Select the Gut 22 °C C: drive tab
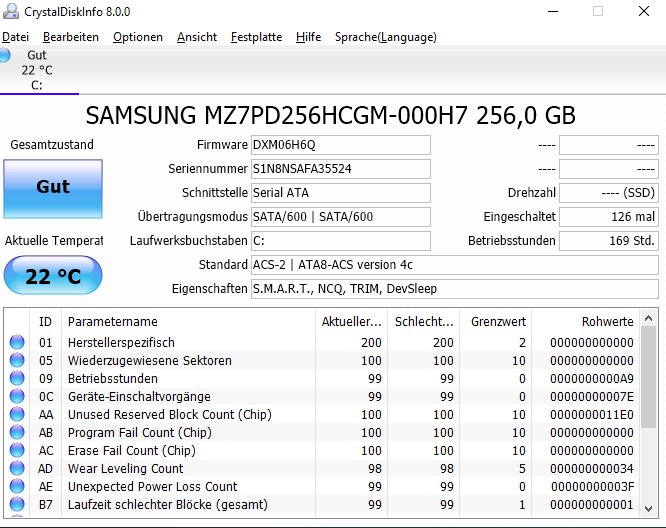Viewport: 666px width, 528px height. (x=39, y=70)
